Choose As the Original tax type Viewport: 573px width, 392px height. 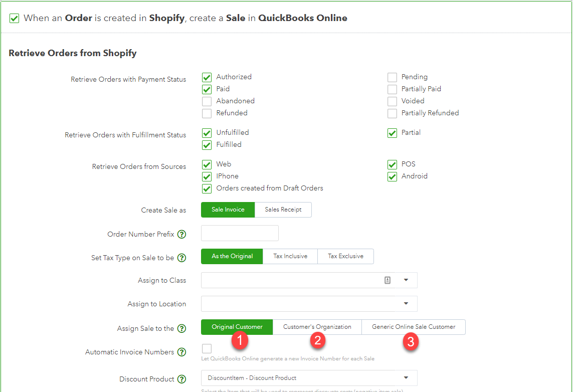pos(232,257)
